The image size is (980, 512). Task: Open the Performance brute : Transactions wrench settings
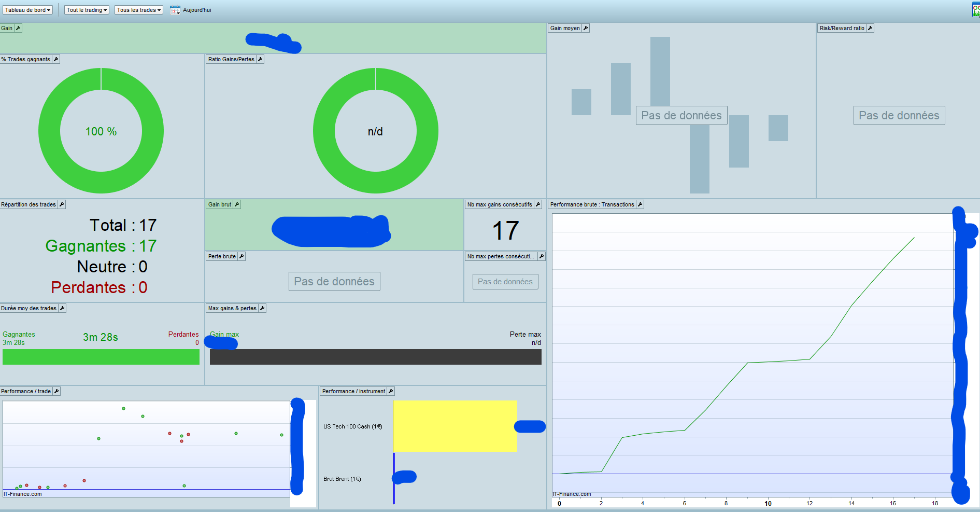(x=640, y=204)
